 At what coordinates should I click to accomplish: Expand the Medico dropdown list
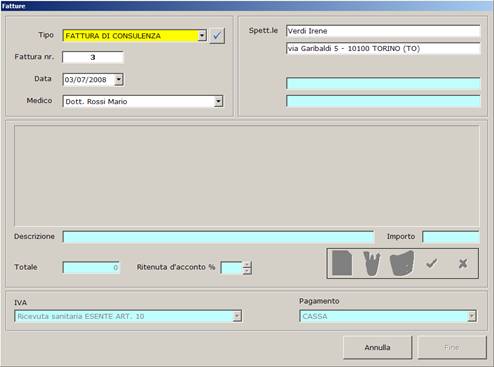click(218, 101)
